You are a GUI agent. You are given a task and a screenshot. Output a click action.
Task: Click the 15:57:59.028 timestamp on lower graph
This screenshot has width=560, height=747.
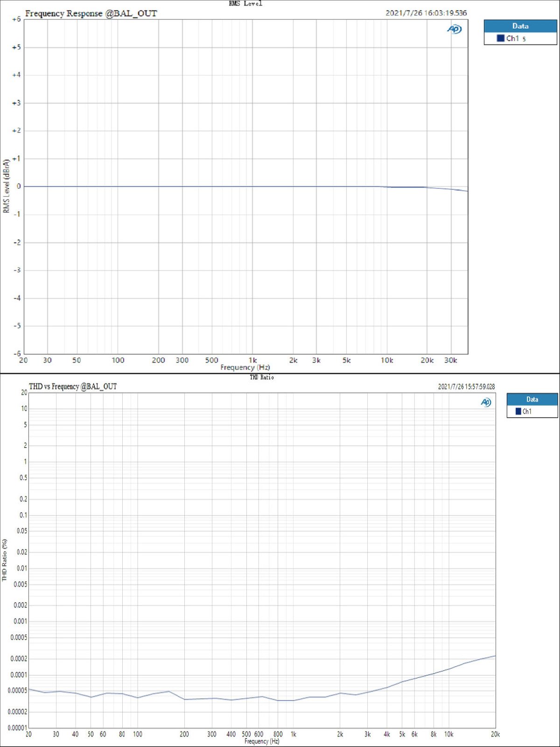[466, 387]
